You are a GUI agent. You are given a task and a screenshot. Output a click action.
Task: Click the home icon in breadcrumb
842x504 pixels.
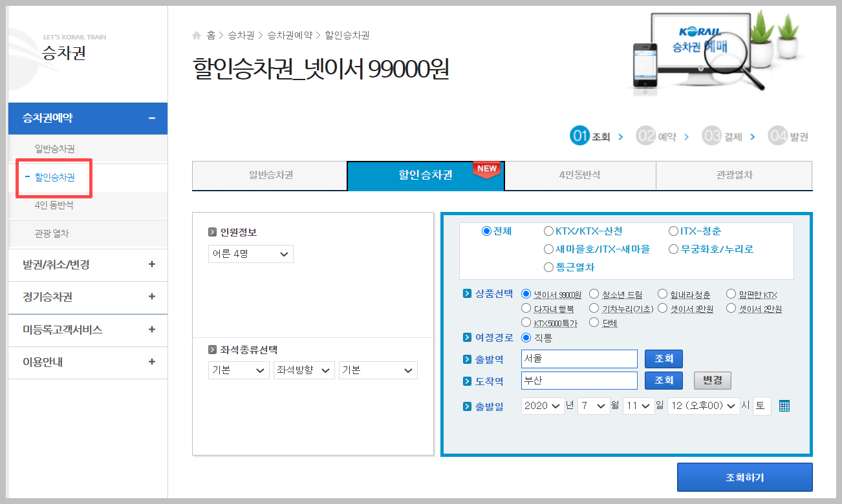(x=197, y=36)
